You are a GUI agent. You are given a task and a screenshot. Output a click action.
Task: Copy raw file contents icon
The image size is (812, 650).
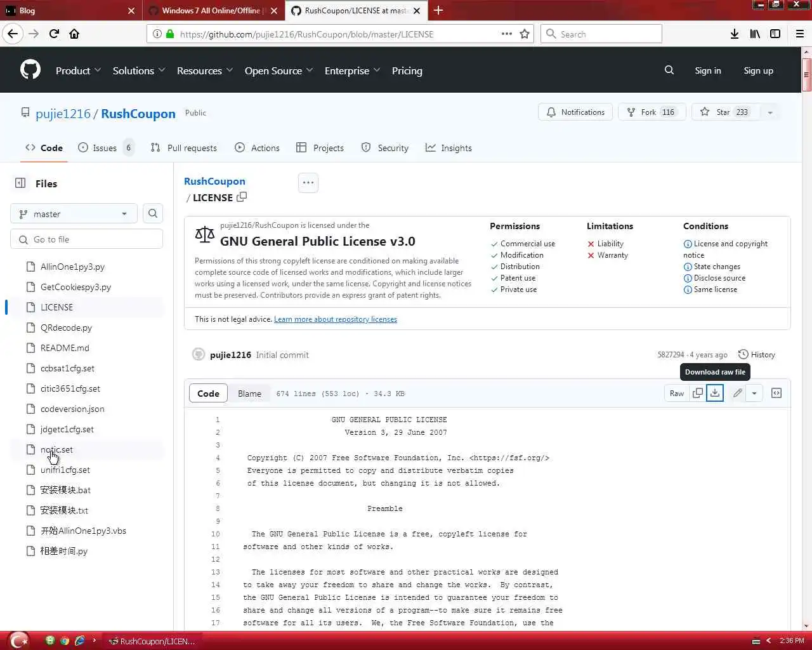click(698, 393)
